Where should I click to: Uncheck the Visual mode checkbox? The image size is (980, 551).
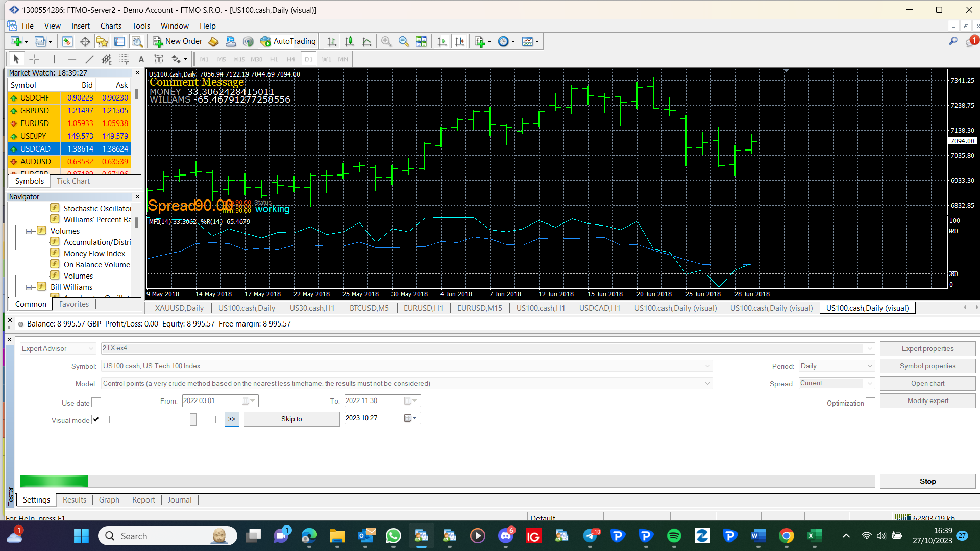coord(96,420)
